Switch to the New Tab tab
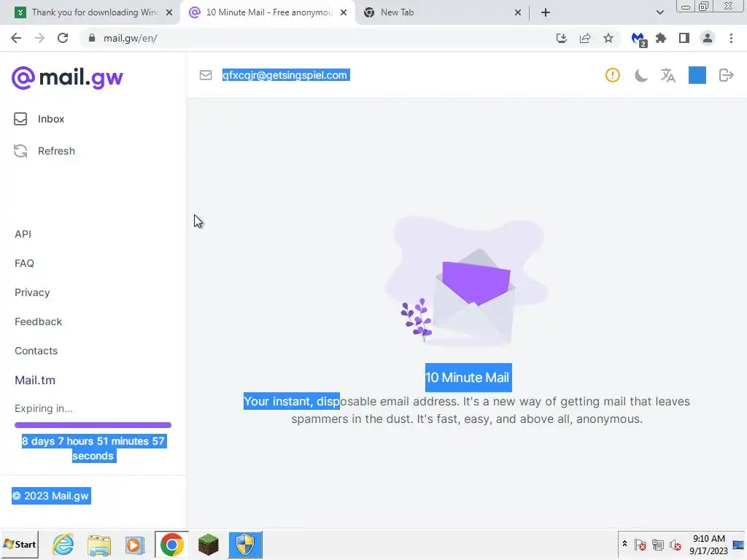The height and width of the screenshot is (560, 747). pyautogui.click(x=438, y=12)
